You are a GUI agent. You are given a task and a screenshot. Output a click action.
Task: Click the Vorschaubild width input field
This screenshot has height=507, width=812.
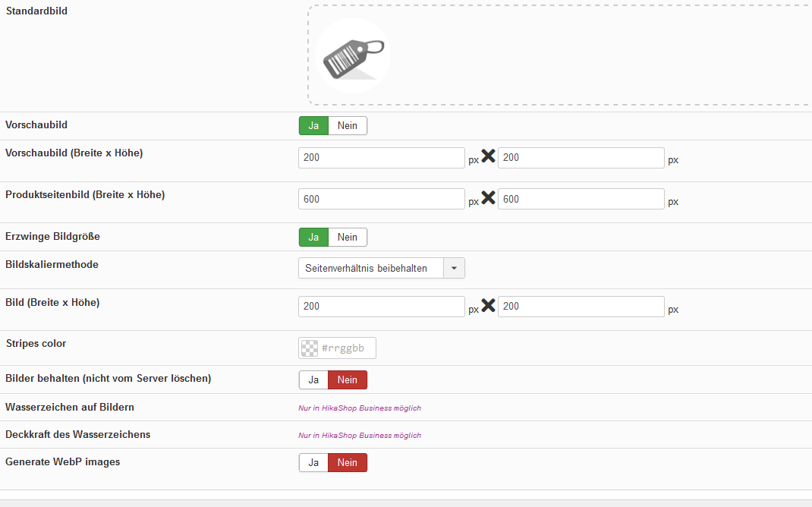(x=381, y=158)
